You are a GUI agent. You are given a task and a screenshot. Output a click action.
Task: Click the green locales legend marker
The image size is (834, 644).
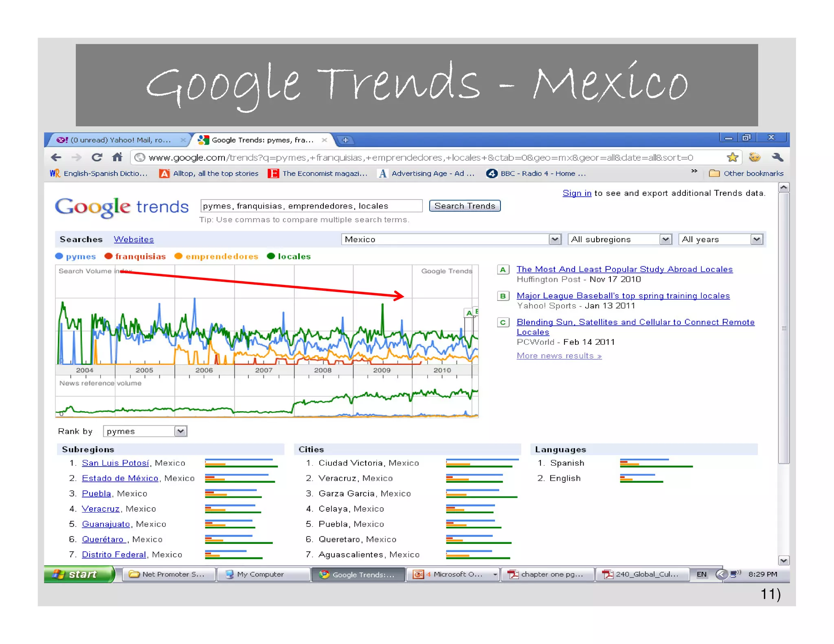tap(271, 256)
